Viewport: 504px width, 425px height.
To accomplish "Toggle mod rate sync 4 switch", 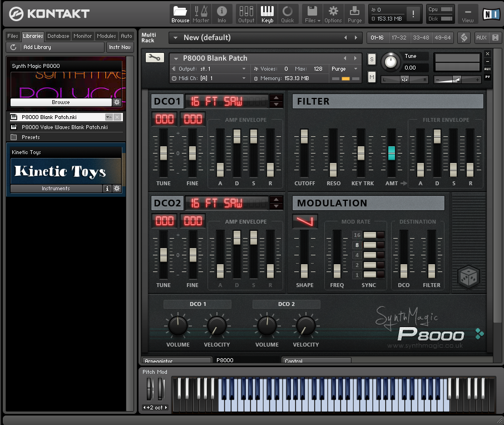I will [x=374, y=255].
